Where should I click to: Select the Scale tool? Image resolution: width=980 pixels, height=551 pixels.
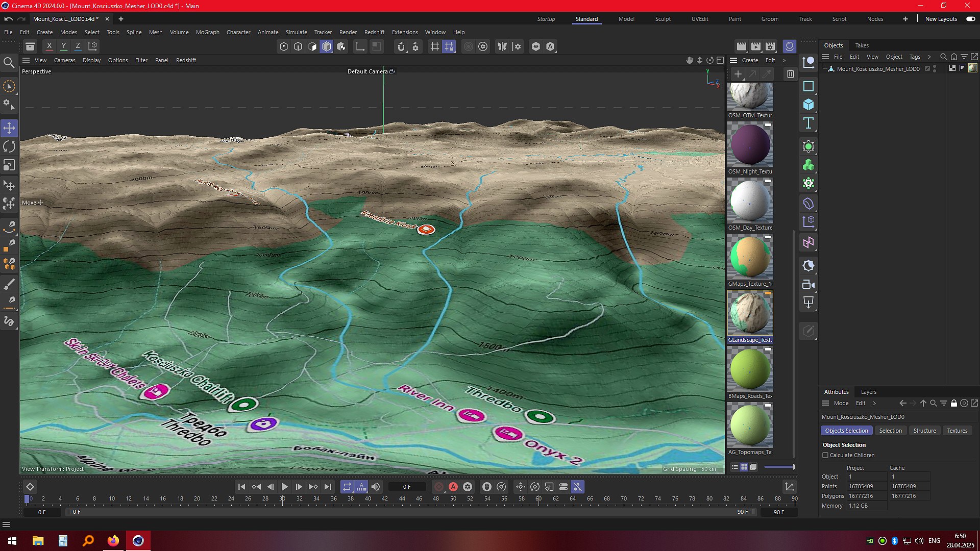click(x=9, y=165)
